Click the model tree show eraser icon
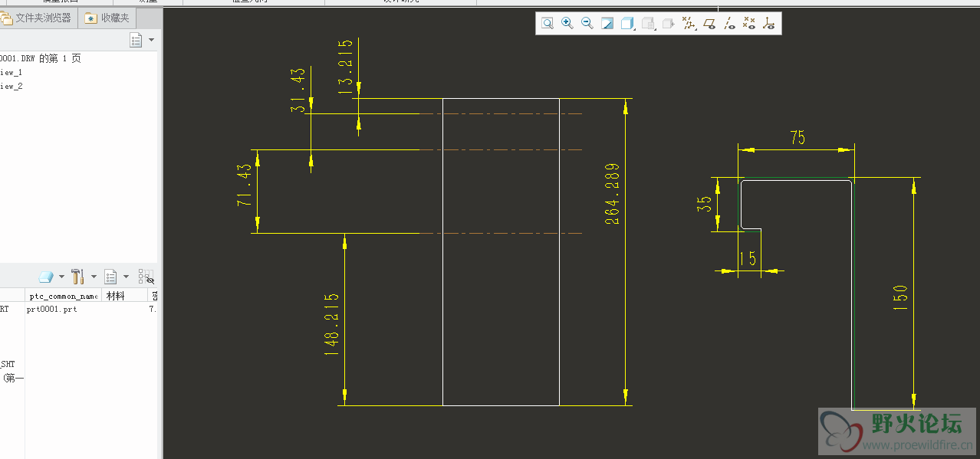This screenshot has width=980, height=459. pos(46,276)
